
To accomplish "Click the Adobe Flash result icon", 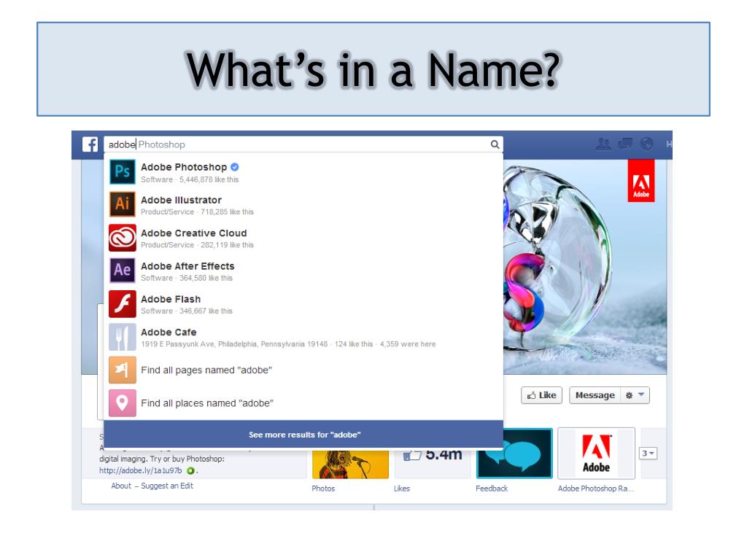I will point(123,304).
